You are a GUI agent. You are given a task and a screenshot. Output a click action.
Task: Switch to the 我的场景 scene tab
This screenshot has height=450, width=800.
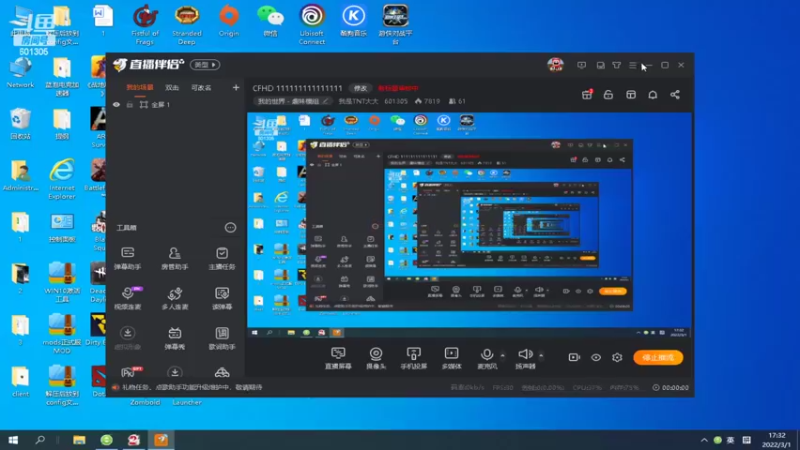[x=140, y=88]
